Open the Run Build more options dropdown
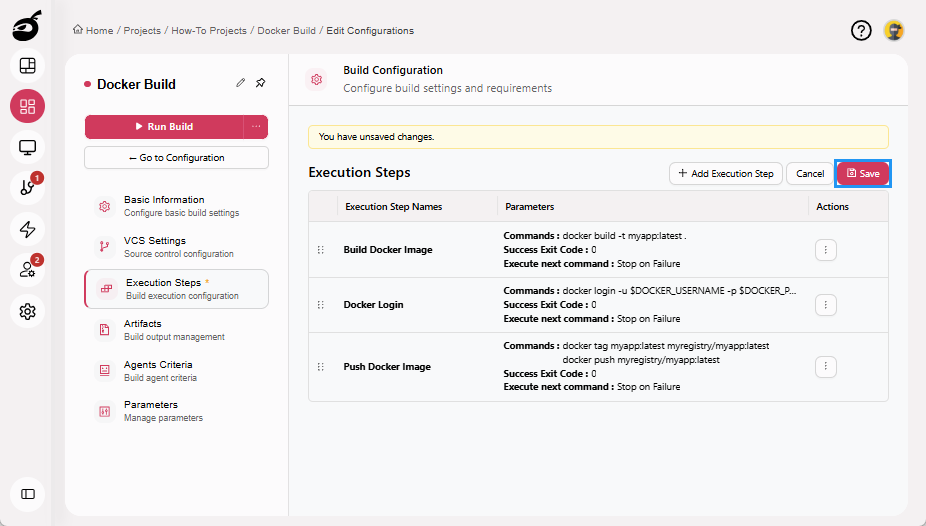926x526 pixels. [256, 126]
